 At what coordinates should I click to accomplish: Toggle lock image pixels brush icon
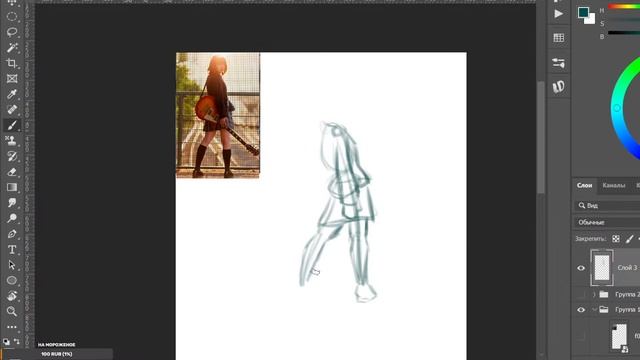(630, 239)
